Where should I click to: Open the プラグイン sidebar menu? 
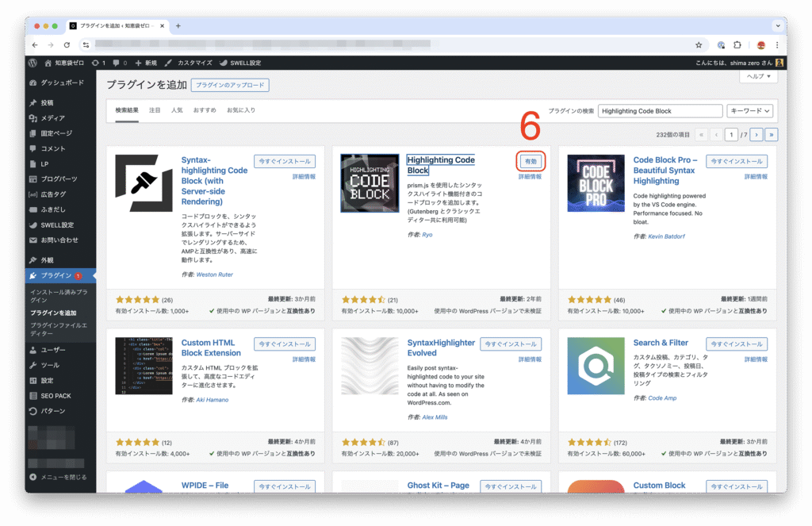pos(60,276)
